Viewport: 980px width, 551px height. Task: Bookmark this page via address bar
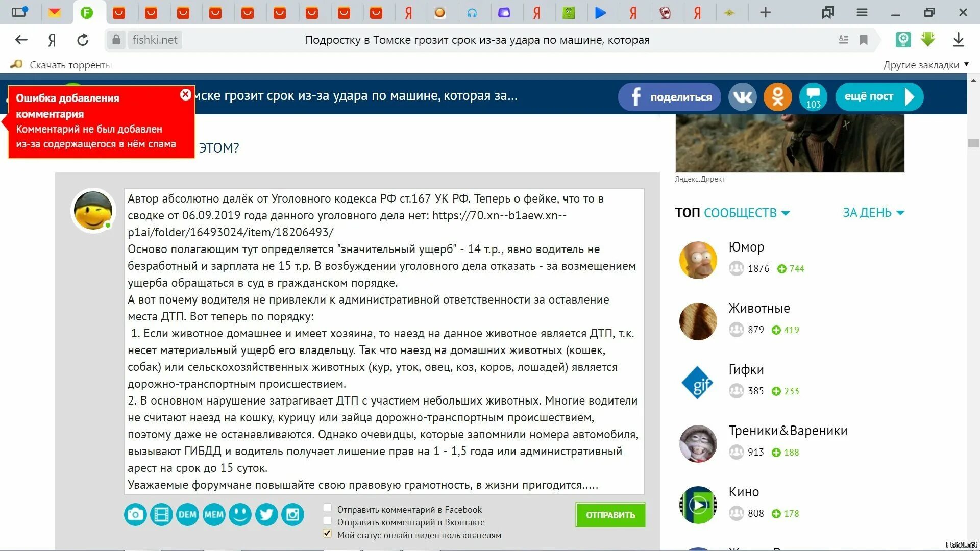point(864,40)
